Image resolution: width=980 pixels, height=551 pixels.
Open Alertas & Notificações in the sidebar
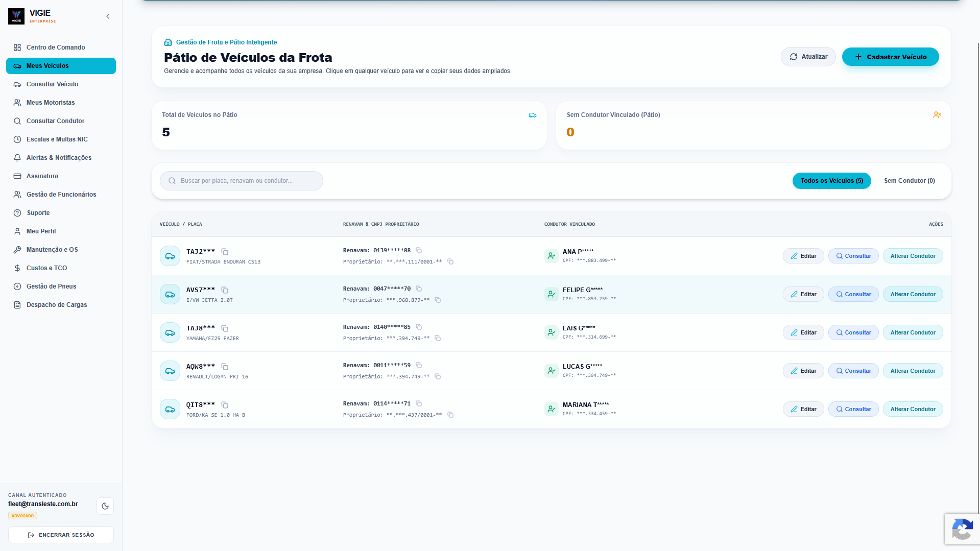tap(61, 158)
